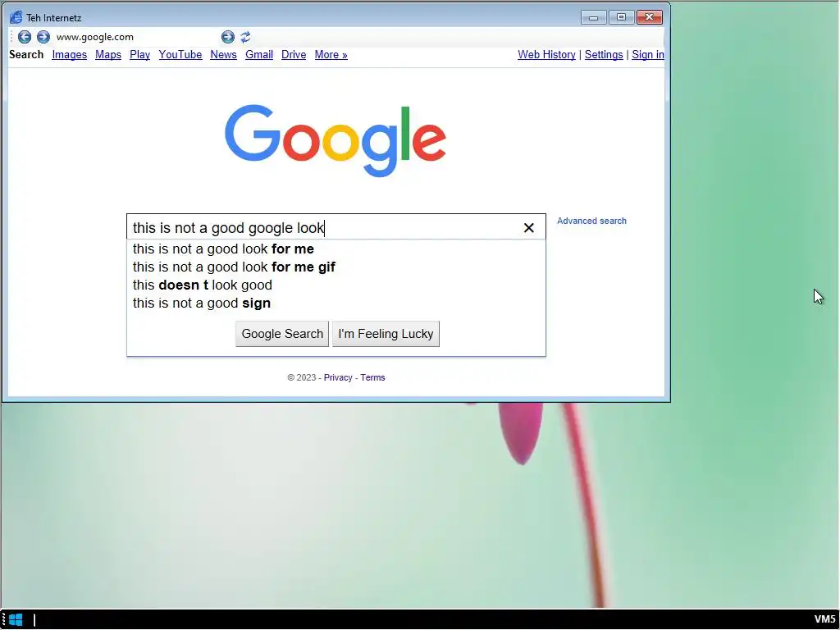Open the Images link
840x630 pixels.
[69, 55]
